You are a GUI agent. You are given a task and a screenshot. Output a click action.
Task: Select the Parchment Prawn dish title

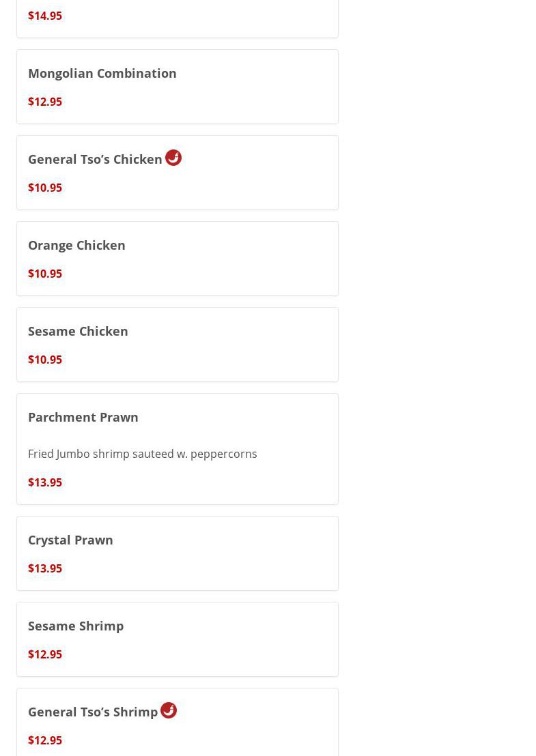[x=83, y=417]
